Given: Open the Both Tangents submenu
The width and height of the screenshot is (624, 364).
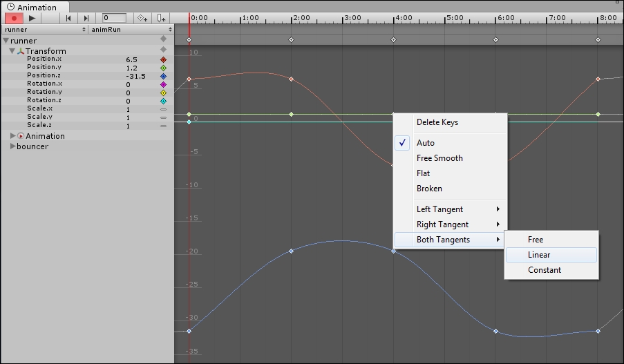Looking at the screenshot, I should tap(450, 240).
